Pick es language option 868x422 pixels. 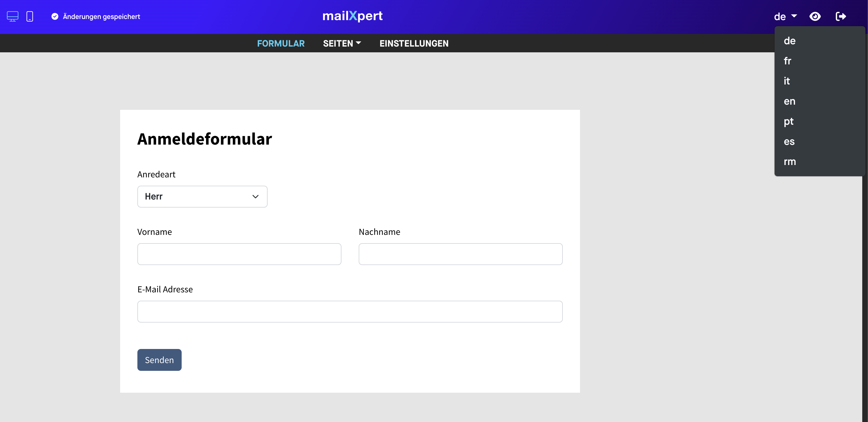pos(789,141)
